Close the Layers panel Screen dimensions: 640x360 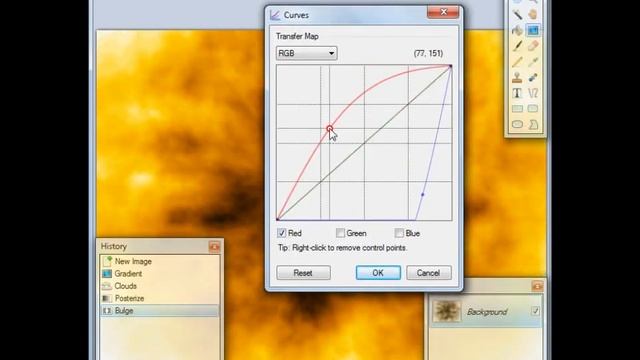pyautogui.click(x=537, y=286)
